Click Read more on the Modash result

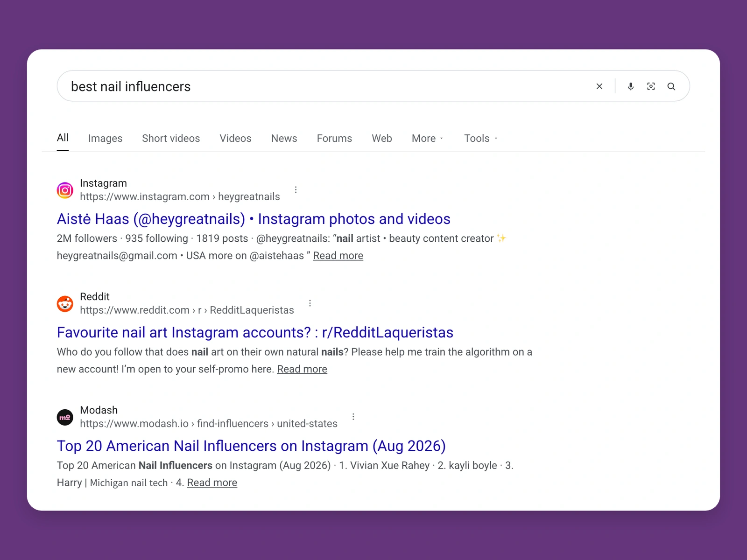coord(212,483)
